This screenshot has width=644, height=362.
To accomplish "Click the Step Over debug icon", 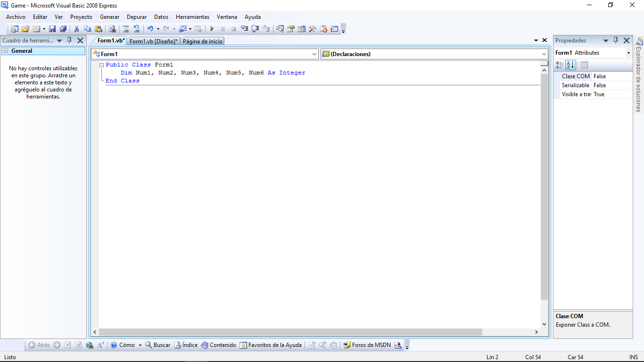I will (x=255, y=29).
